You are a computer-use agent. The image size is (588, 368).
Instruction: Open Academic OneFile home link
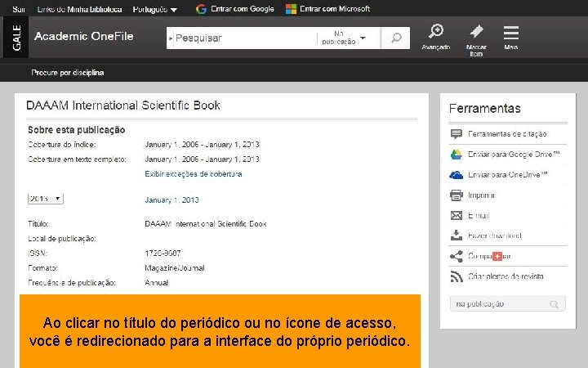click(84, 36)
